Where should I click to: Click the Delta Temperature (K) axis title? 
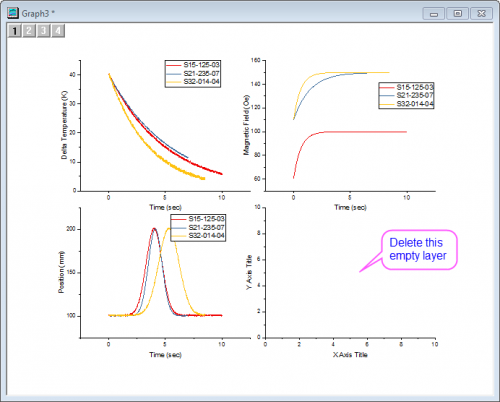click(x=64, y=125)
